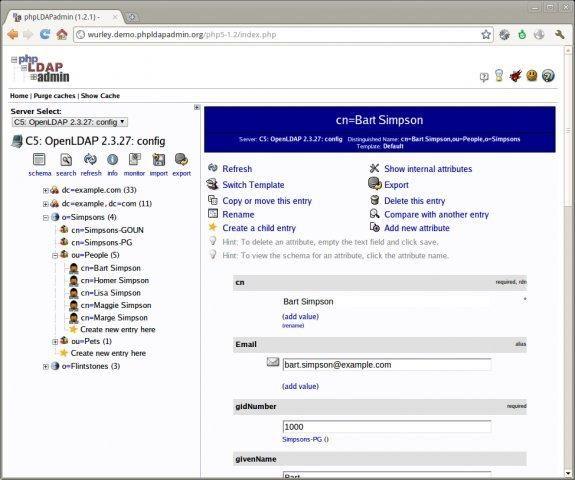Image resolution: width=575 pixels, height=480 pixels.
Task: Collapse the tree panel with top toggle
Action: pos(197,107)
